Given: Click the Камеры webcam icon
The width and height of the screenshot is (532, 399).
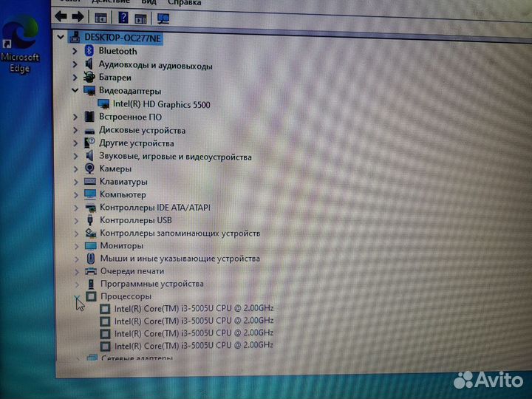Looking at the screenshot, I should pos(89,168).
